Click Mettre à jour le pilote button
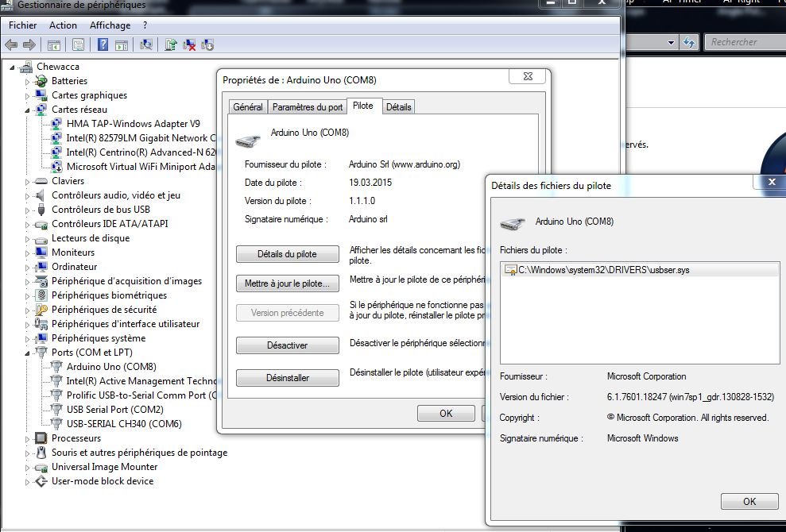The image size is (786, 532). pyautogui.click(x=287, y=283)
